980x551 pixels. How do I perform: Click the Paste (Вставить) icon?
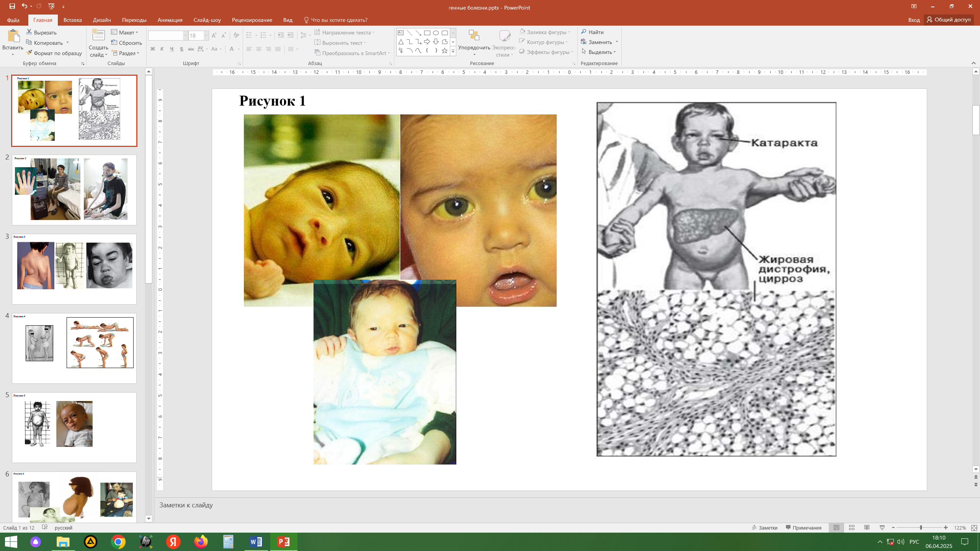pyautogui.click(x=13, y=37)
